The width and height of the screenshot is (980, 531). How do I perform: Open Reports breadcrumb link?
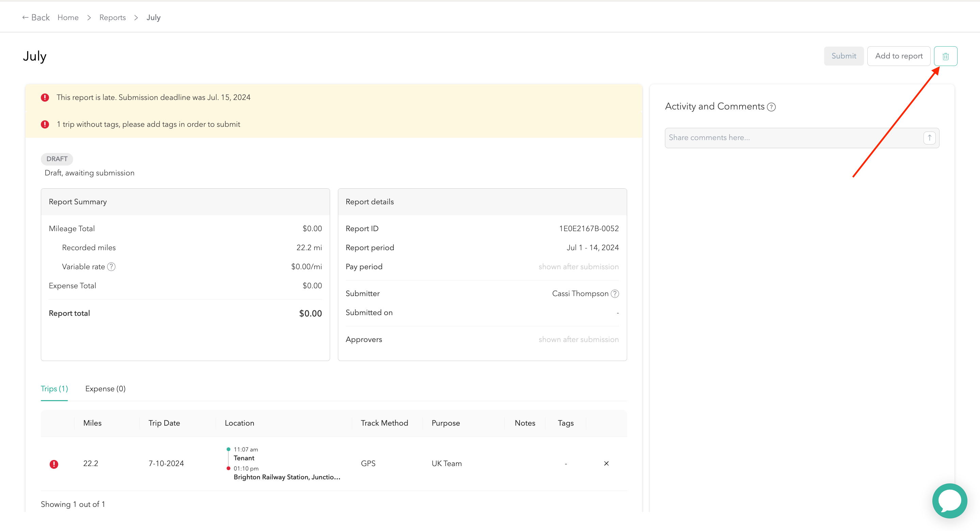(112, 18)
